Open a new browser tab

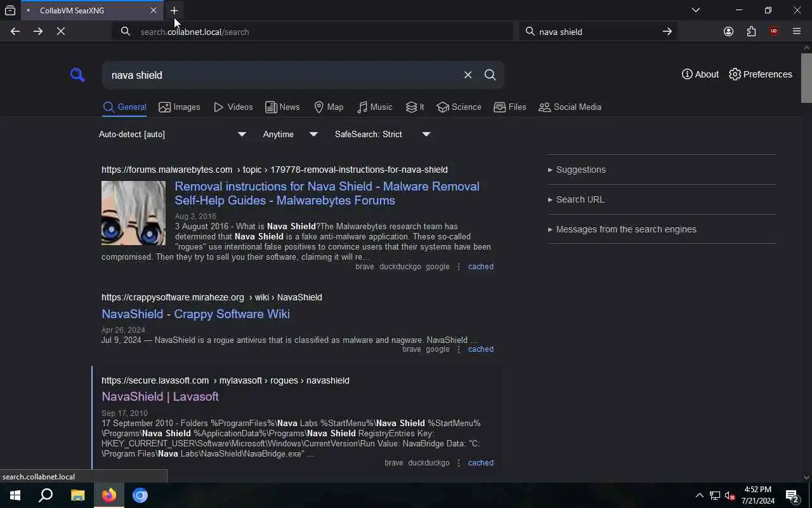point(174,10)
